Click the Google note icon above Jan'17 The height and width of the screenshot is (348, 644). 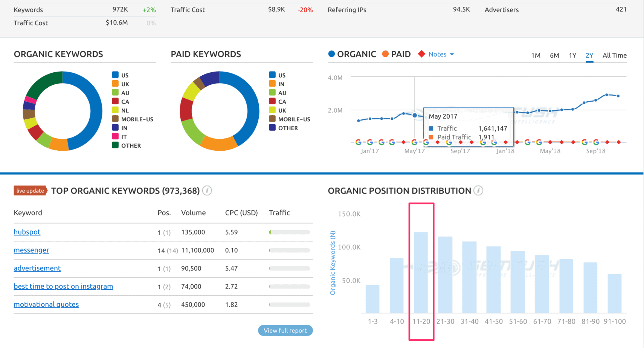370,142
